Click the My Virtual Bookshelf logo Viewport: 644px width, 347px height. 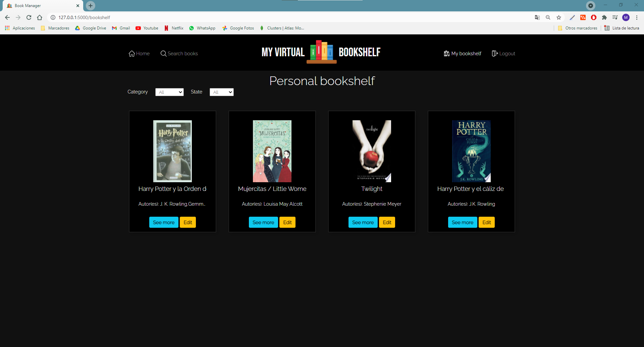pyautogui.click(x=321, y=52)
